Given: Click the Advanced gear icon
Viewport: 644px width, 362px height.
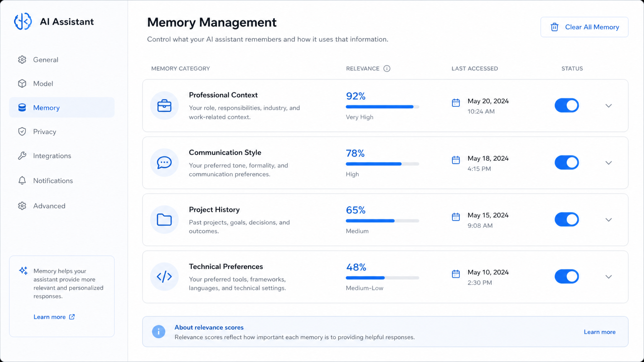Looking at the screenshot, I should point(22,206).
